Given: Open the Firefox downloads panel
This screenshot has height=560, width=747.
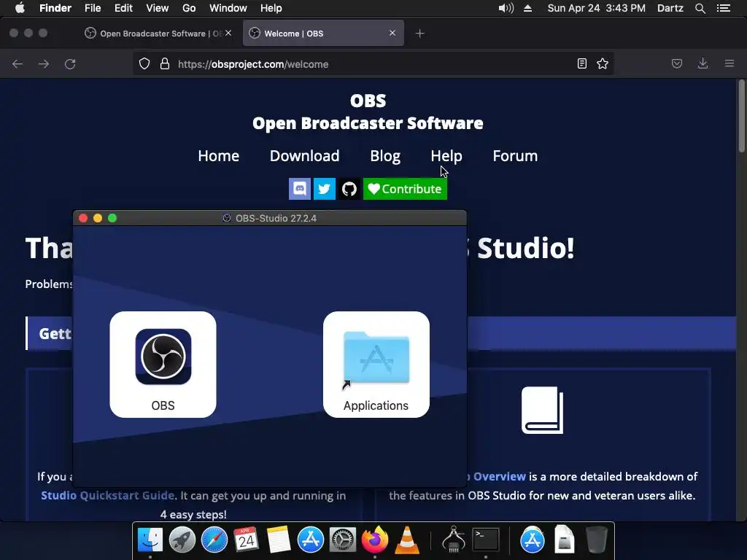Looking at the screenshot, I should [703, 63].
